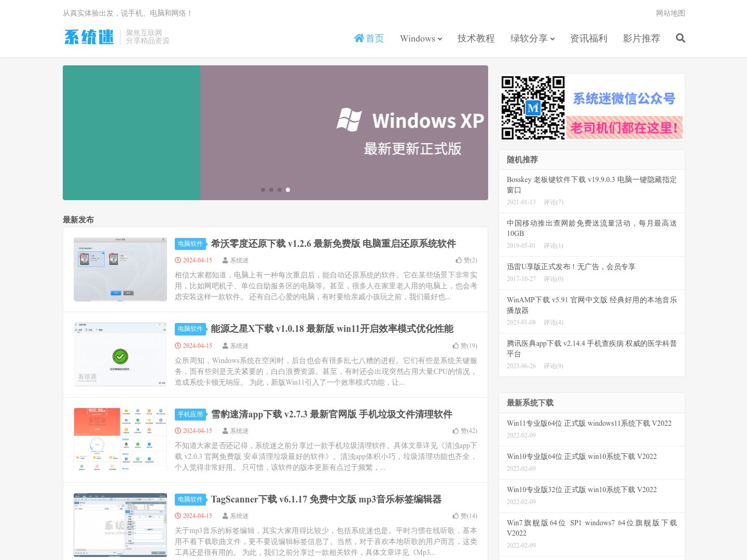Select the fourth active carousel dot
Screen dimensions: 747x560
pos(288,190)
